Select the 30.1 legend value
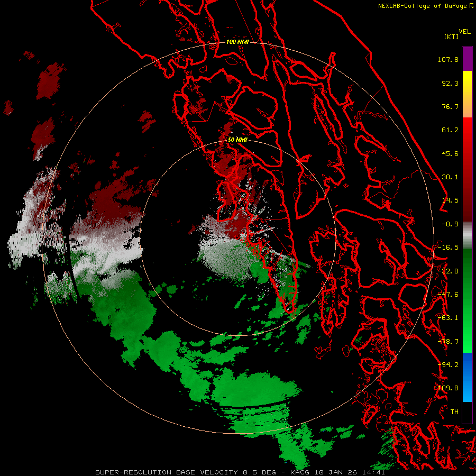476x476 pixels. 450,177
